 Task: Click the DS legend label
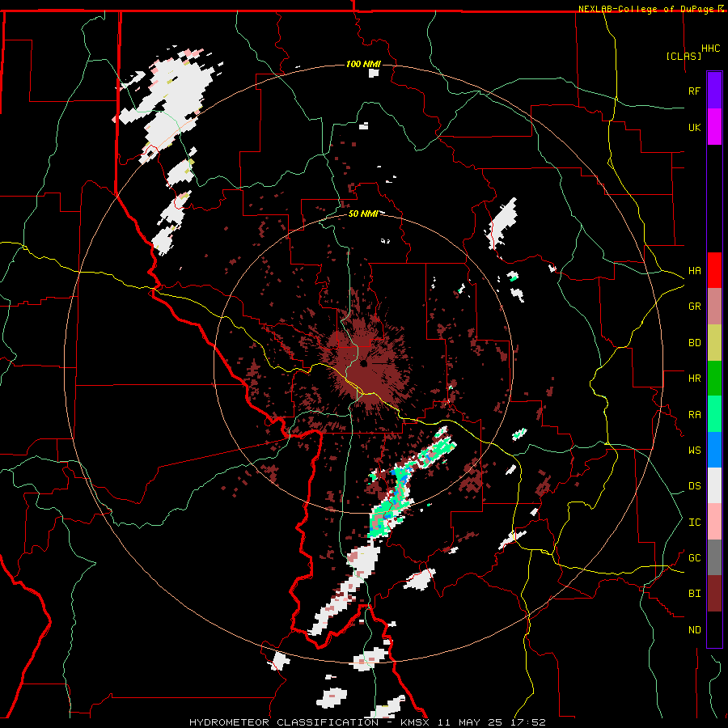pyautogui.click(x=694, y=486)
